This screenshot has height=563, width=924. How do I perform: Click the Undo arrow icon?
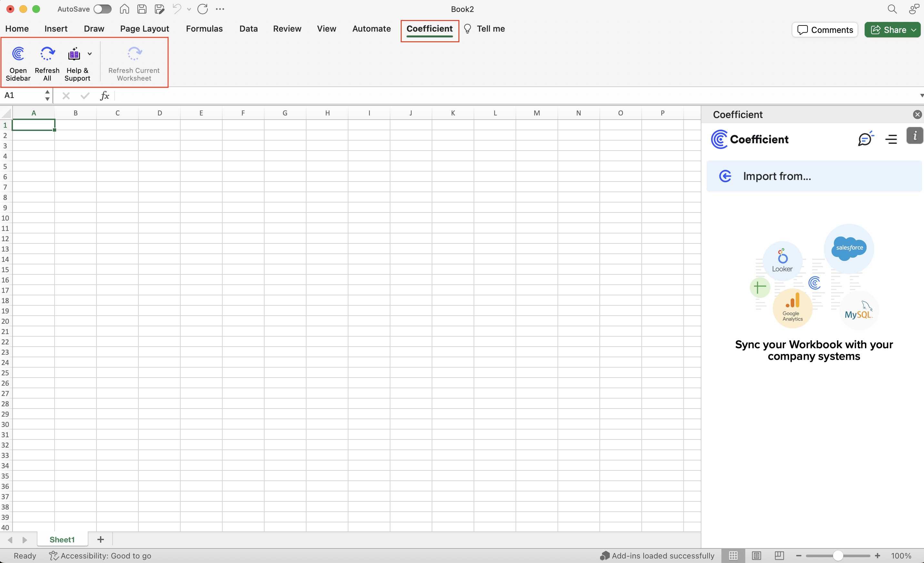click(176, 9)
